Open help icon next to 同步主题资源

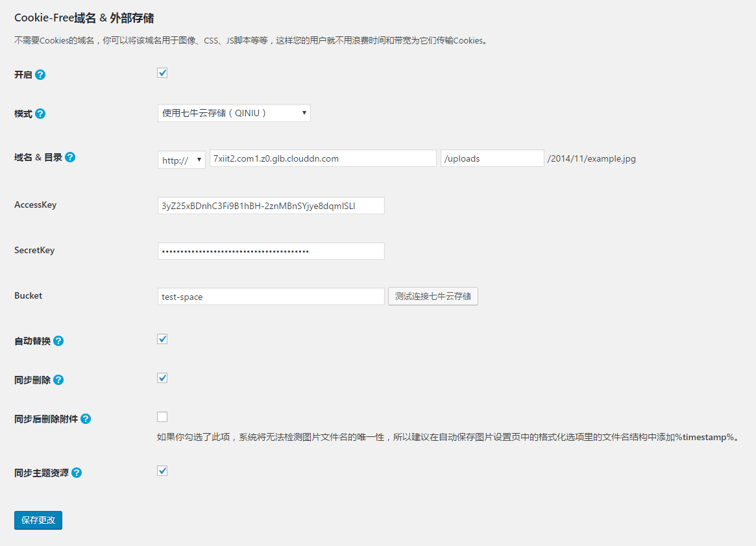pyautogui.click(x=77, y=473)
